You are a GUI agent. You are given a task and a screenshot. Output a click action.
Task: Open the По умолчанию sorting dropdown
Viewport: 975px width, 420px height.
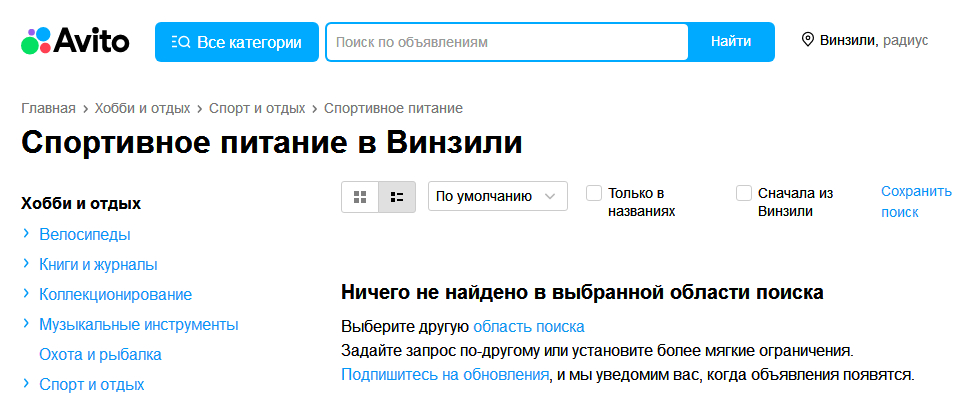click(x=497, y=197)
